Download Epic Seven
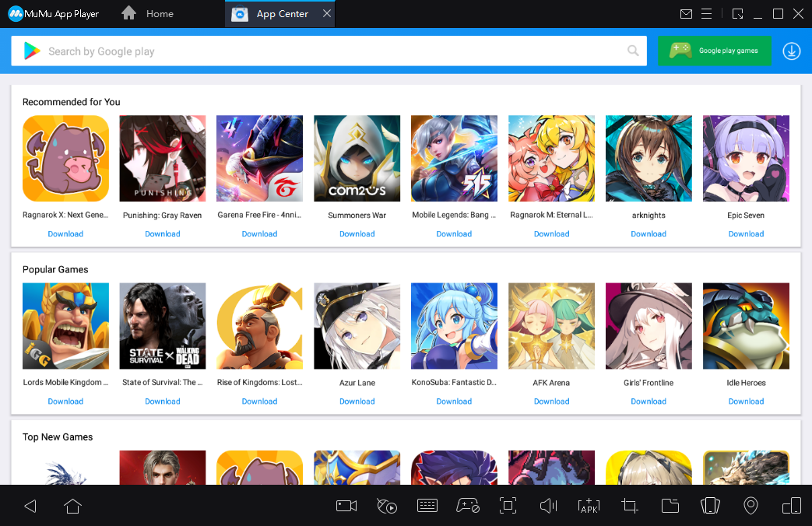The image size is (812, 526). click(746, 234)
